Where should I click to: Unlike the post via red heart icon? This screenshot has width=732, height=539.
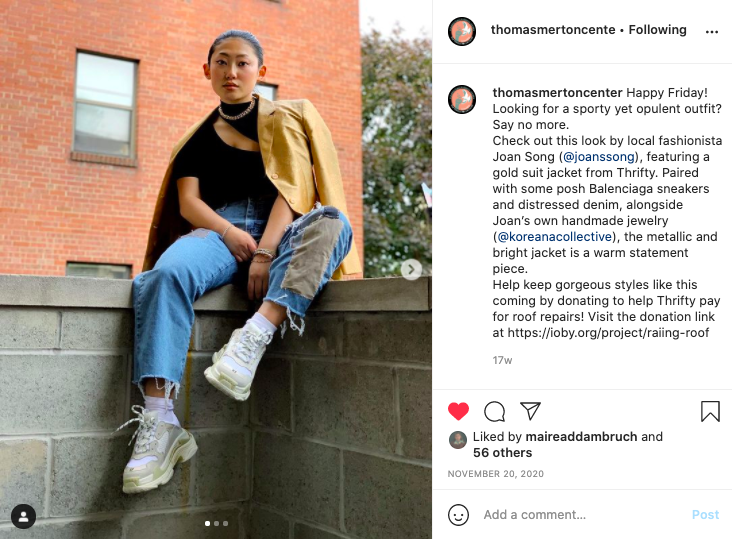click(x=458, y=411)
